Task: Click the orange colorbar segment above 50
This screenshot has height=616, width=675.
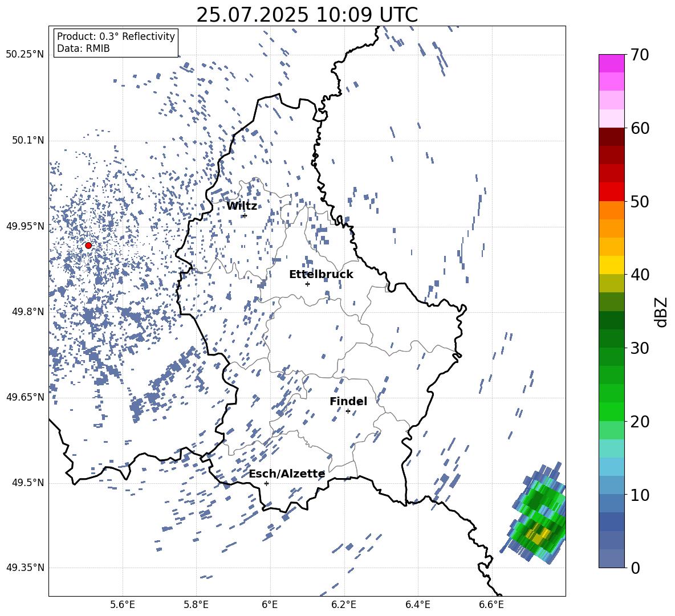Action: (611, 210)
